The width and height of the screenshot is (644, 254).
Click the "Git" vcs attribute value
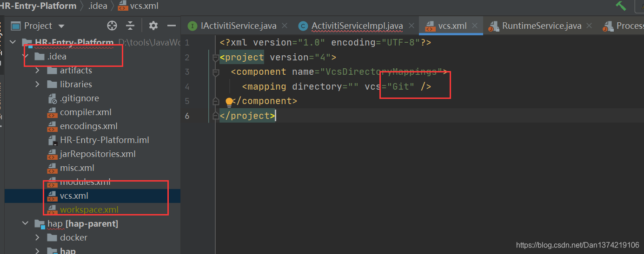400,86
